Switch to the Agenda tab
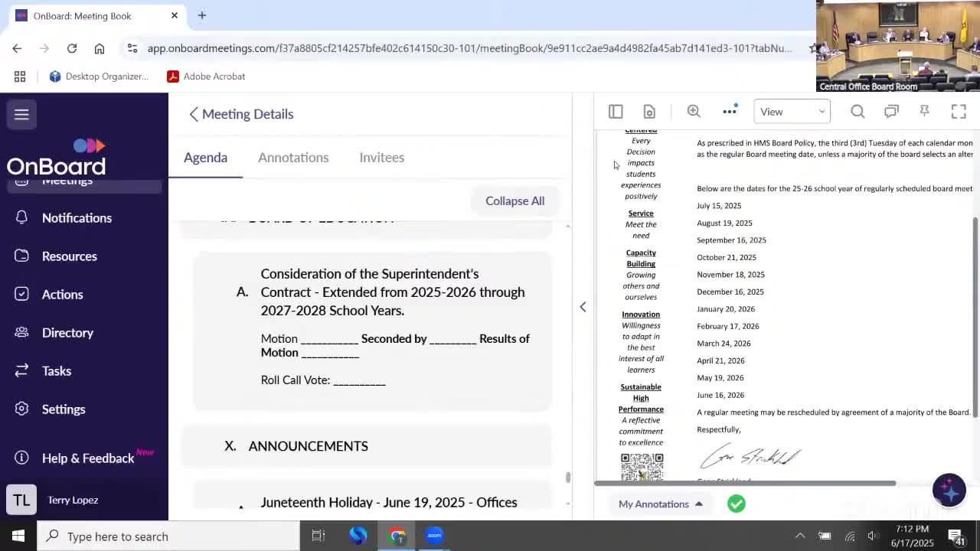The image size is (980, 551). tap(205, 158)
